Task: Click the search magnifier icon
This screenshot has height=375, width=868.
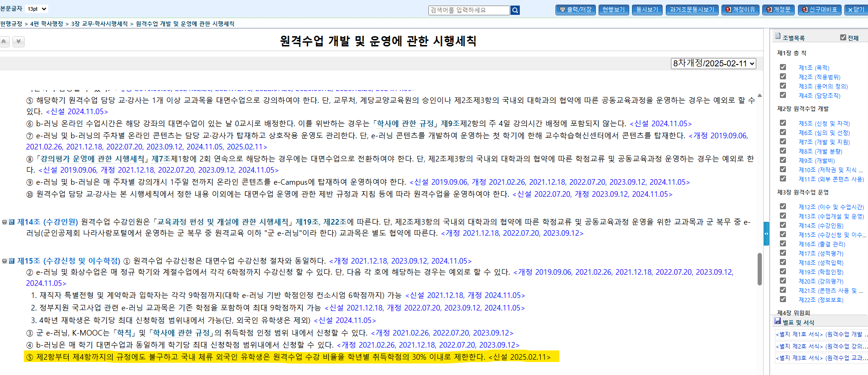Action: [515, 10]
